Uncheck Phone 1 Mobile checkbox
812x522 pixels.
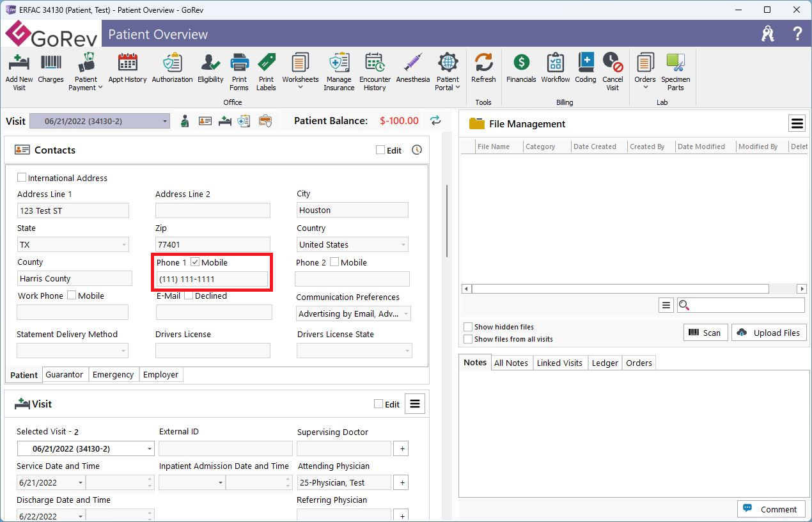pos(195,262)
